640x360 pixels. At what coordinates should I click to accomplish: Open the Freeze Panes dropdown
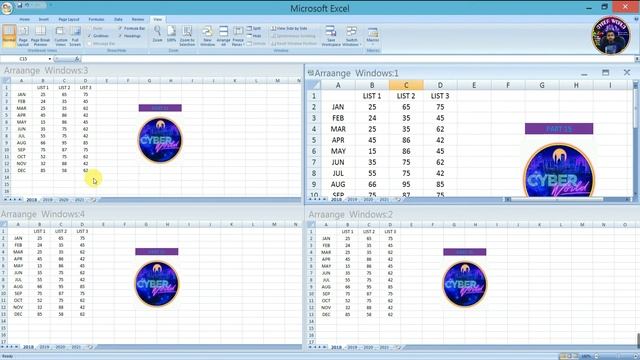[x=238, y=36]
